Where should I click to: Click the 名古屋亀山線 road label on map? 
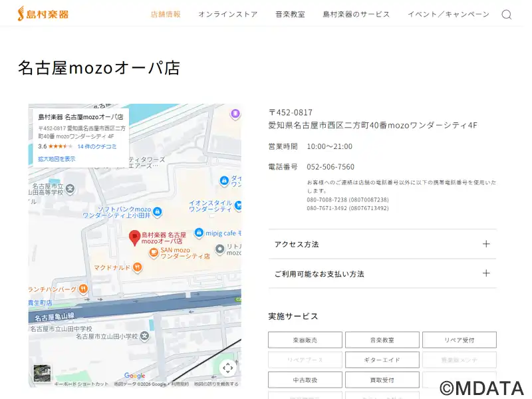pyautogui.click(x=55, y=317)
